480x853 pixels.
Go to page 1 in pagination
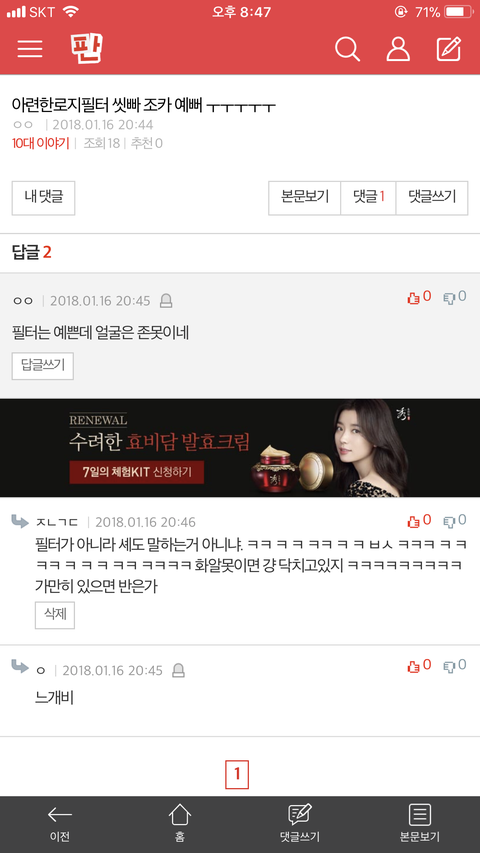(237, 774)
